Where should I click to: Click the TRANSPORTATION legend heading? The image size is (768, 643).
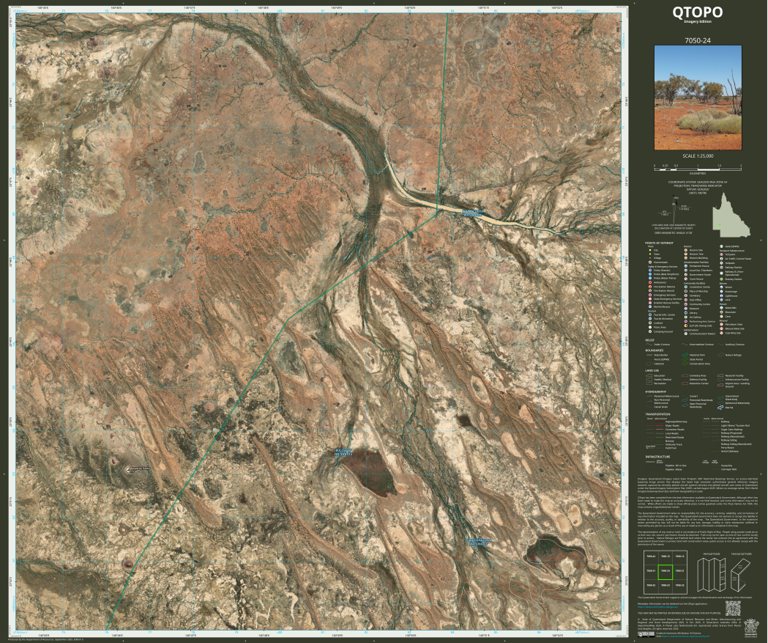658,414
